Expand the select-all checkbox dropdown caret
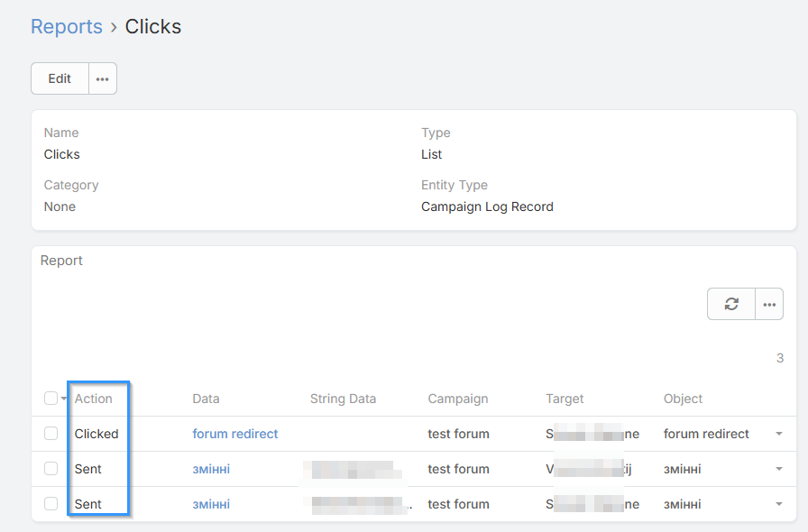 (64, 399)
